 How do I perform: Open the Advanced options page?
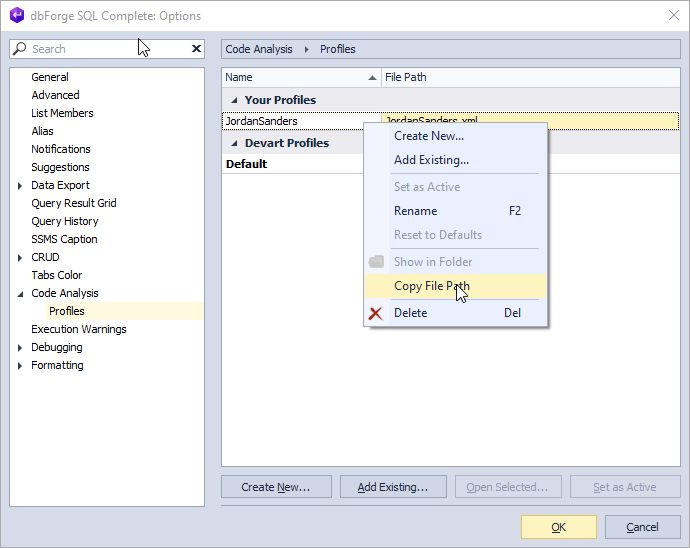click(55, 95)
